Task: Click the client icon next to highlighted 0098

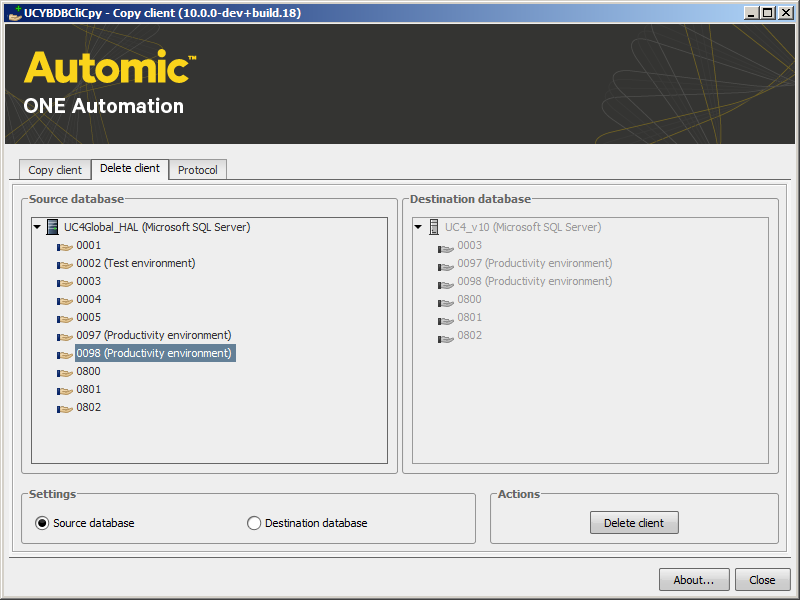Action: 64,355
